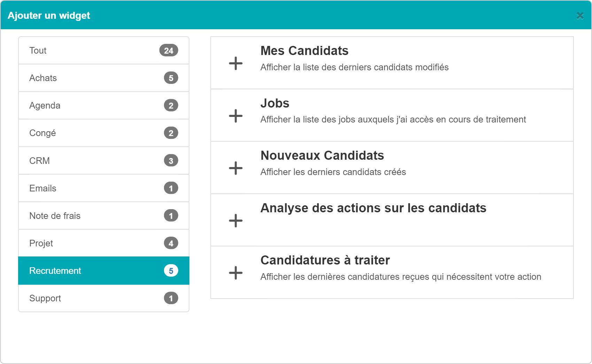Click the Jobs widget title
This screenshot has height=364, width=592.
tap(275, 103)
